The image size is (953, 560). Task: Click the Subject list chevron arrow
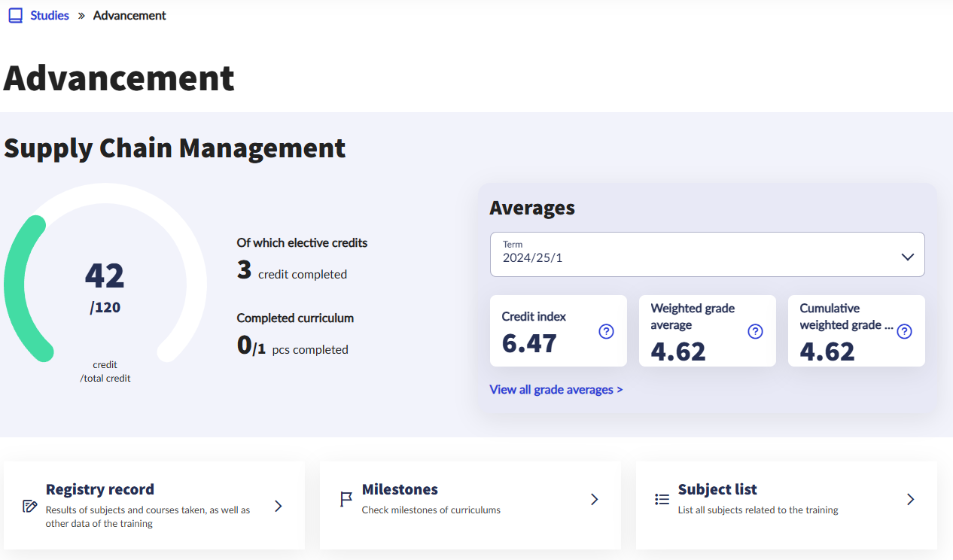(x=910, y=499)
